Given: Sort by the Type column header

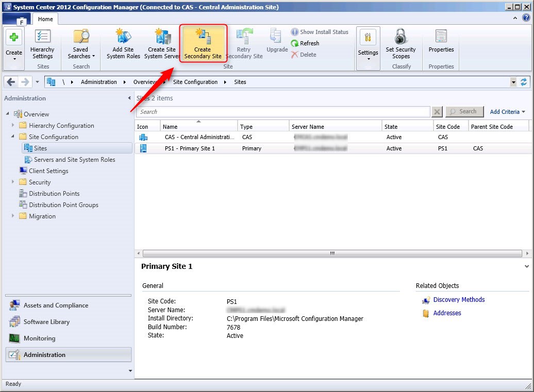Looking at the screenshot, I should point(263,126).
